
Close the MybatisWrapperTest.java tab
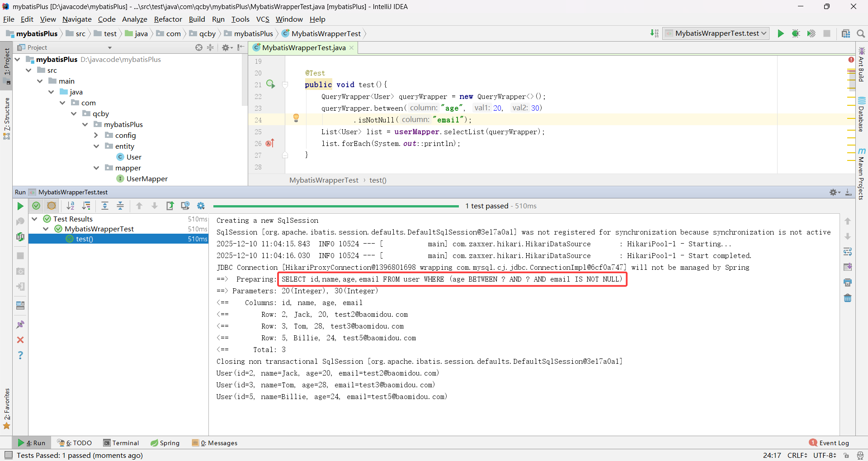click(x=352, y=47)
